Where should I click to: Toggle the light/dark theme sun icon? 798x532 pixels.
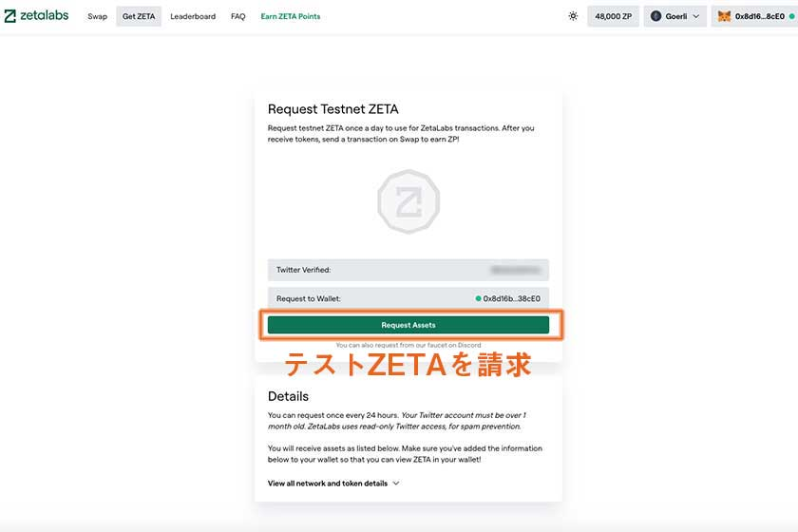(x=573, y=16)
